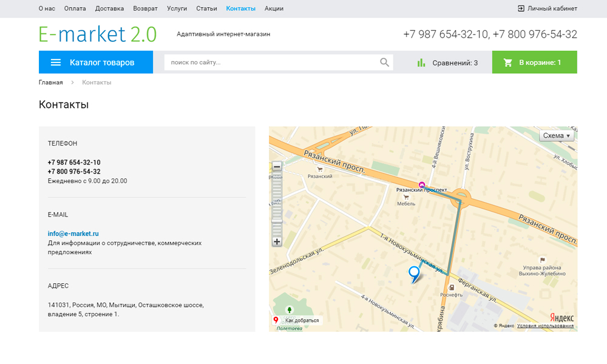Open the В корзине: 1 cart button
The height and width of the screenshot is (364, 607).
click(x=535, y=62)
